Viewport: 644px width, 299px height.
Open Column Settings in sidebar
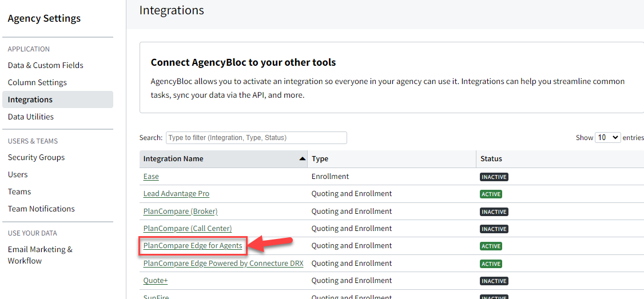point(37,82)
